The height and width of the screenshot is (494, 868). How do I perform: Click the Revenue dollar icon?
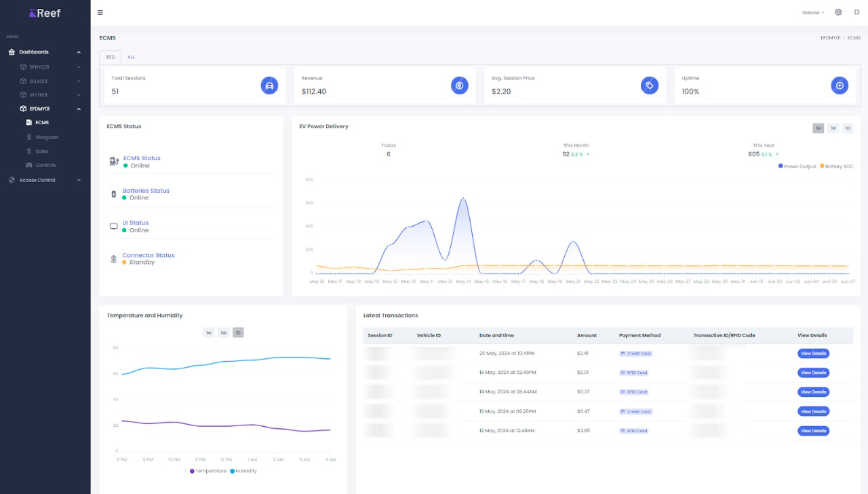pos(459,85)
